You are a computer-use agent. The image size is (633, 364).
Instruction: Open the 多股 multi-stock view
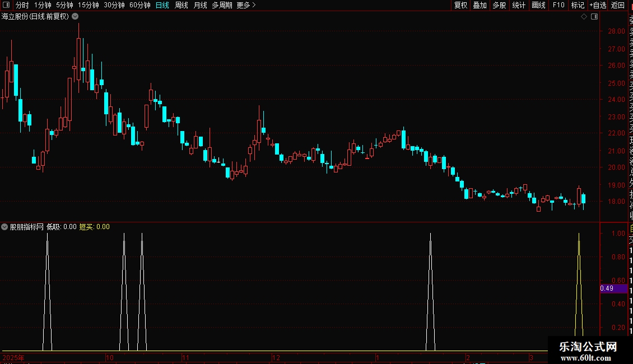[x=499, y=5]
